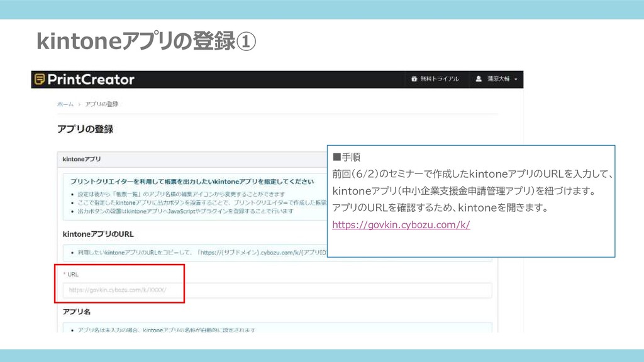
Task: Click the bullet text starting 設定は後から
Action: pyautogui.click(x=181, y=194)
